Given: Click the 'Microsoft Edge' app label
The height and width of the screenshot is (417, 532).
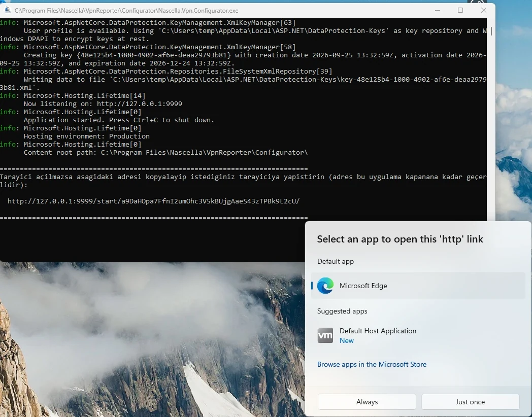Looking at the screenshot, I should (x=363, y=286).
